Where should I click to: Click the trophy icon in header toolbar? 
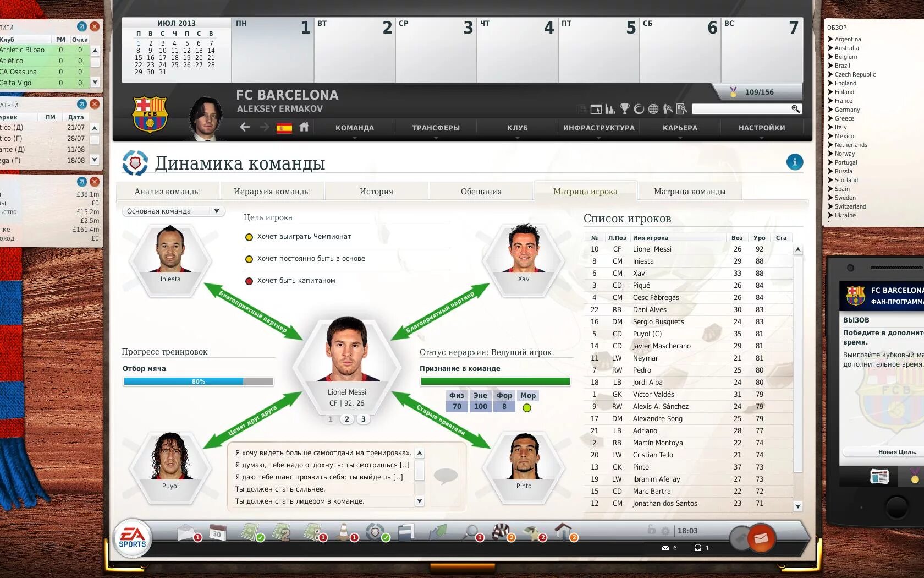pos(624,109)
